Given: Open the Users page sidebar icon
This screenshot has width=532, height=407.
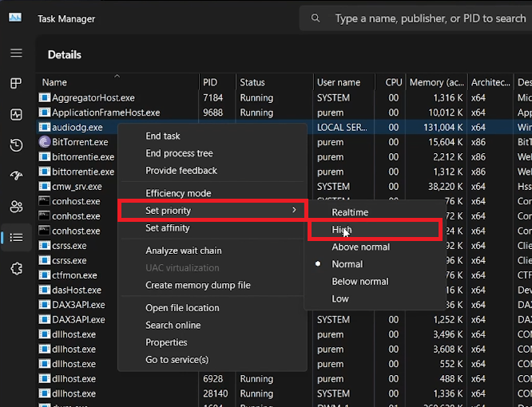Looking at the screenshot, I should (16, 207).
